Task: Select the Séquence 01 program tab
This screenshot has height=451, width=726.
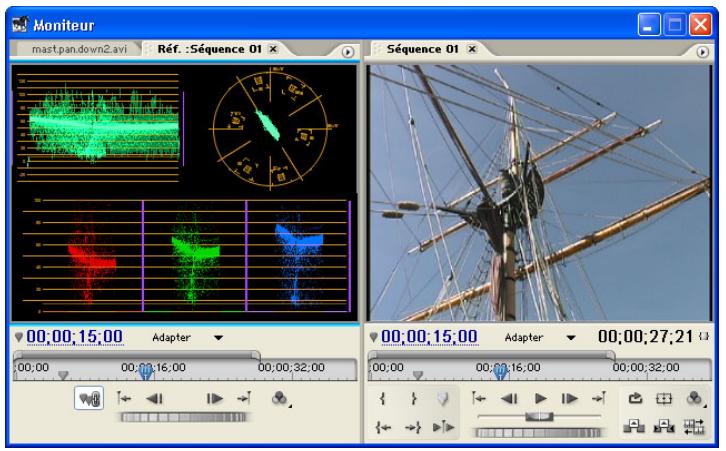Action: 422,49
